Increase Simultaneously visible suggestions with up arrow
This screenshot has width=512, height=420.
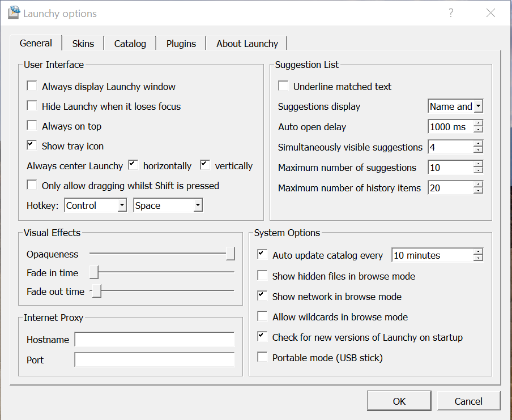coord(479,144)
